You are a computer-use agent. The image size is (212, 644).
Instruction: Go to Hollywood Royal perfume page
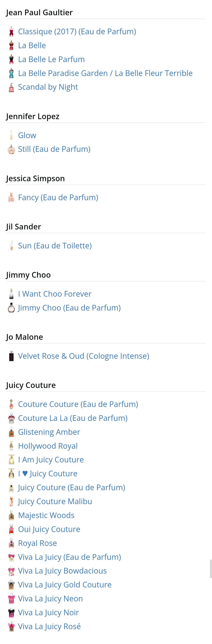click(47, 446)
